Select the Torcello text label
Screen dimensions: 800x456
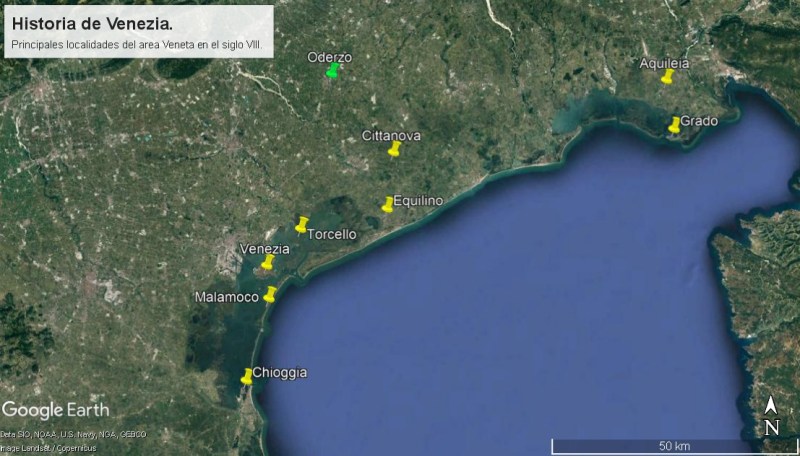click(332, 234)
